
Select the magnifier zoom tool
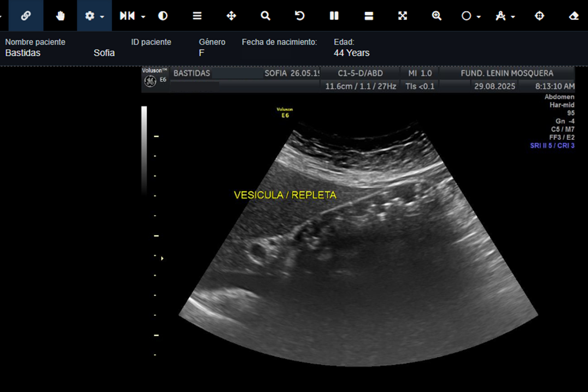point(265,16)
